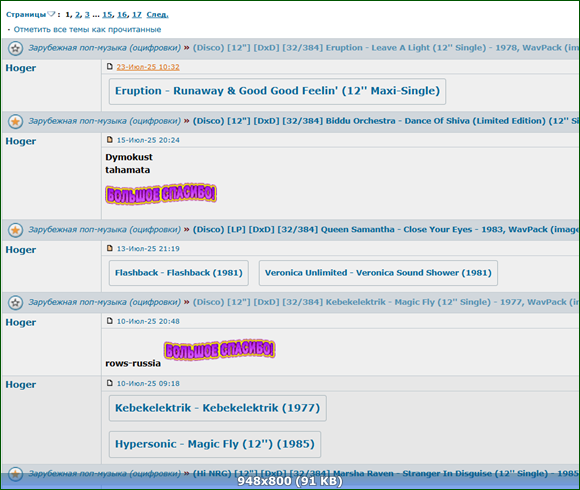Go to page 16
Image resolution: width=580 pixels, height=490 pixels.
coord(122,14)
